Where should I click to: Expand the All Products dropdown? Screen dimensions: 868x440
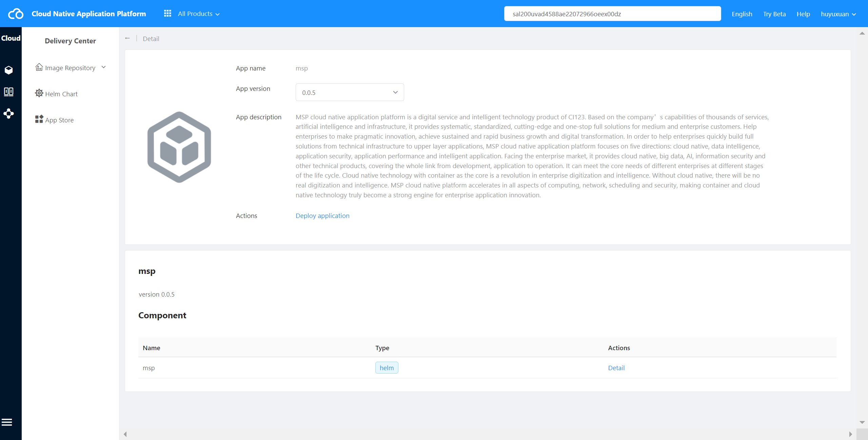[x=199, y=14]
